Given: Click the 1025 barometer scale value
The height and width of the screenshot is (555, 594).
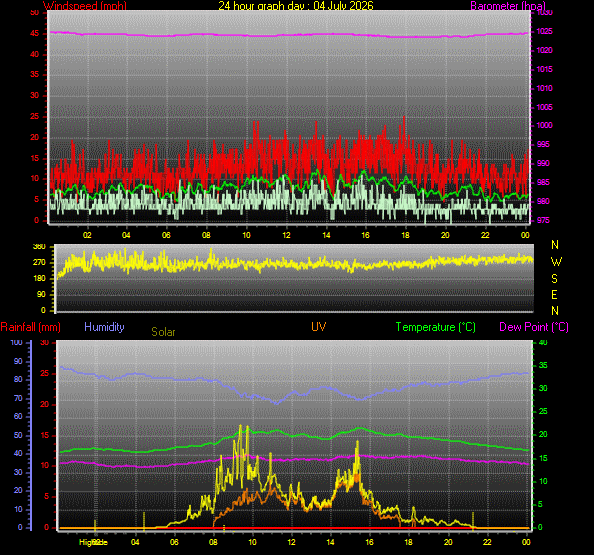Looking at the screenshot, I should click(x=544, y=31).
